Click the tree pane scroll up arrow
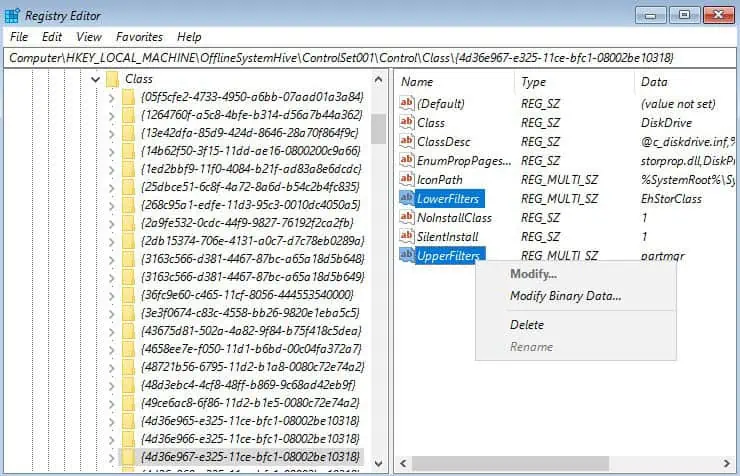Image resolution: width=740 pixels, height=476 pixels. [378, 79]
